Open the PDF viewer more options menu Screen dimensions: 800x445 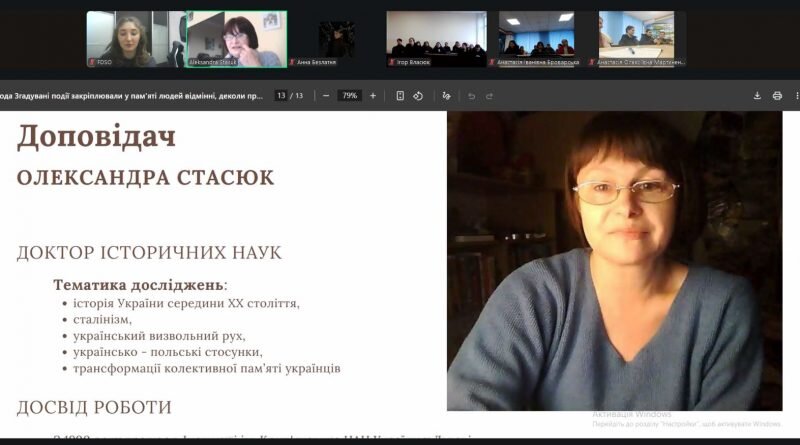(796, 95)
